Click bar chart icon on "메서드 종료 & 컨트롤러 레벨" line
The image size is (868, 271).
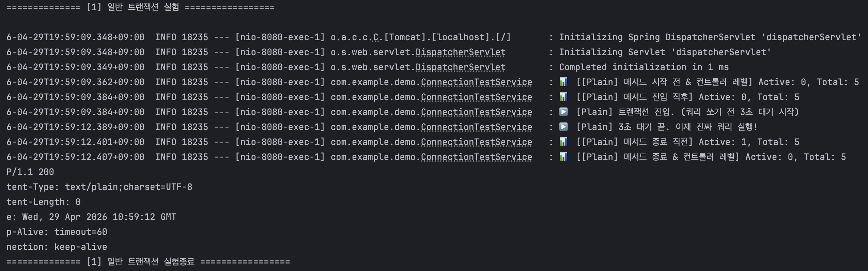coord(563,157)
